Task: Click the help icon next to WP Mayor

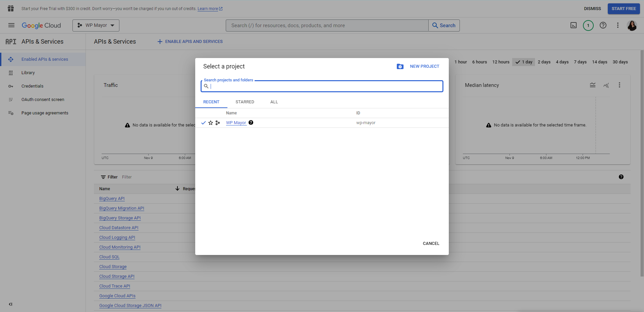Action: coord(251,123)
